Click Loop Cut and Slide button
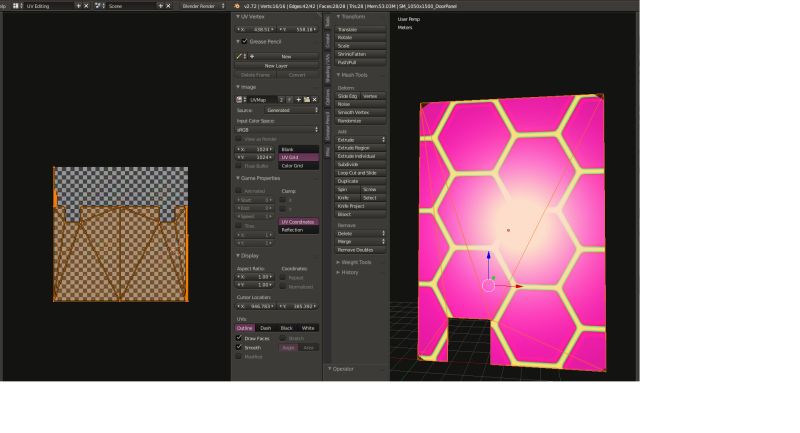 point(360,173)
